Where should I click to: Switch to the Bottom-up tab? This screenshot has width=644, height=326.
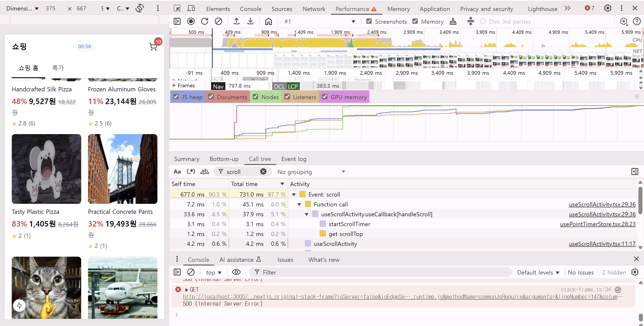click(224, 159)
